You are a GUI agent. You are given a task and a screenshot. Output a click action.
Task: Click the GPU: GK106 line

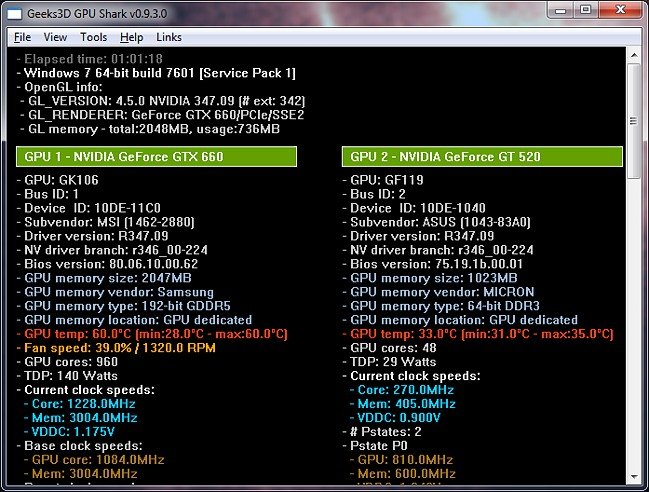[58, 180]
